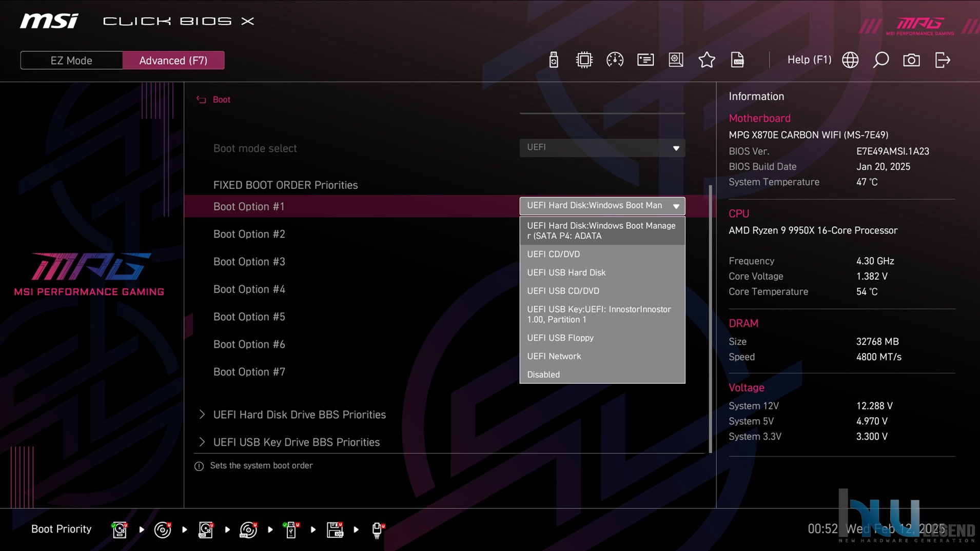Click the Boot mode select label
The image size is (980, 551).
[255, 148]
